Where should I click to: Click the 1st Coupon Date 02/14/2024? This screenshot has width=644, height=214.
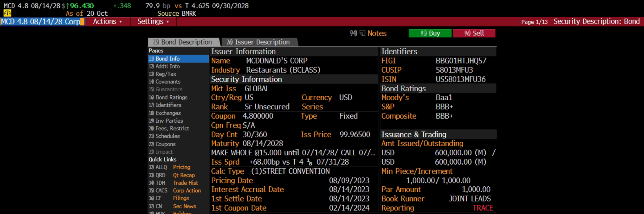click(x=349, y=208)
